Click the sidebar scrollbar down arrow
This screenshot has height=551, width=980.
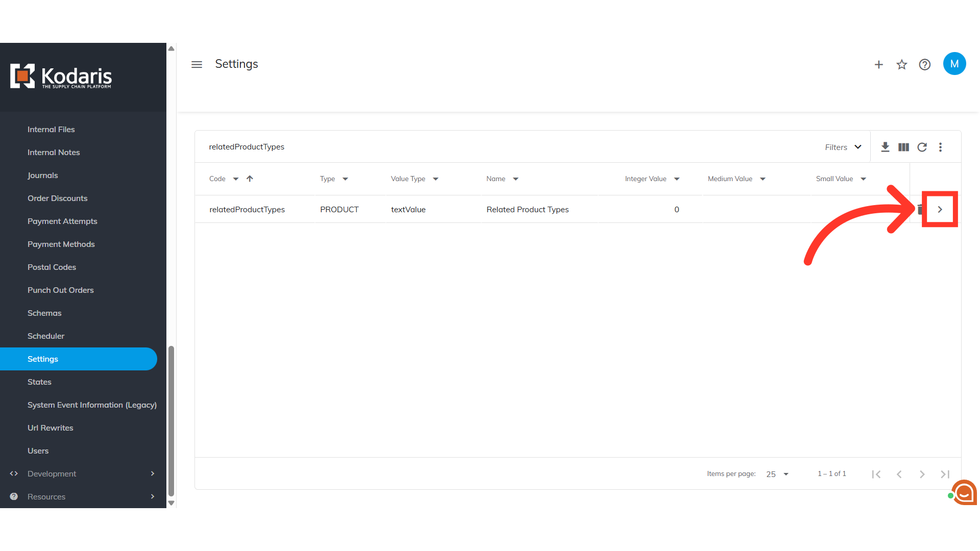coord(171,503)
